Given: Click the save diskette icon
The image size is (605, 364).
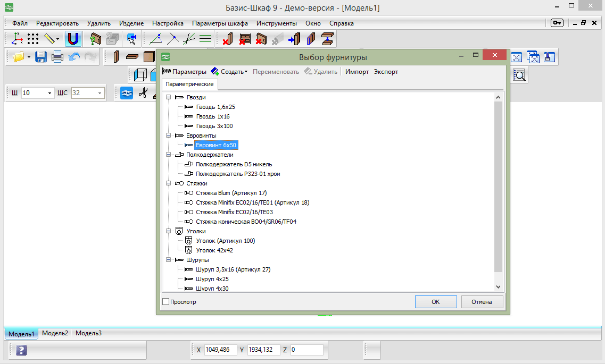Looking at the screenshot, I should [x=40, y=57].
